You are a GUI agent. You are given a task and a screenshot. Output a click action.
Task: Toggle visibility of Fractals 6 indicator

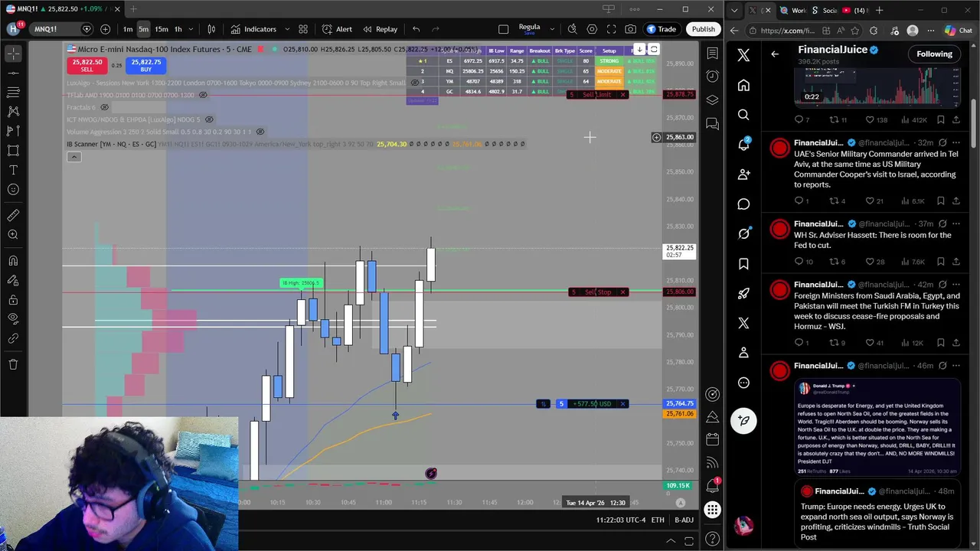point(104,107)
